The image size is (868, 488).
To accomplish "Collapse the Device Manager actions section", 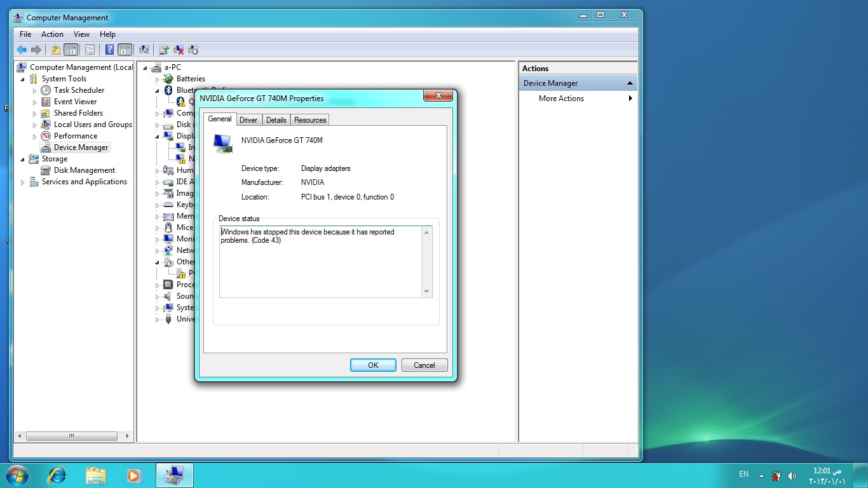I will (630, 83).
